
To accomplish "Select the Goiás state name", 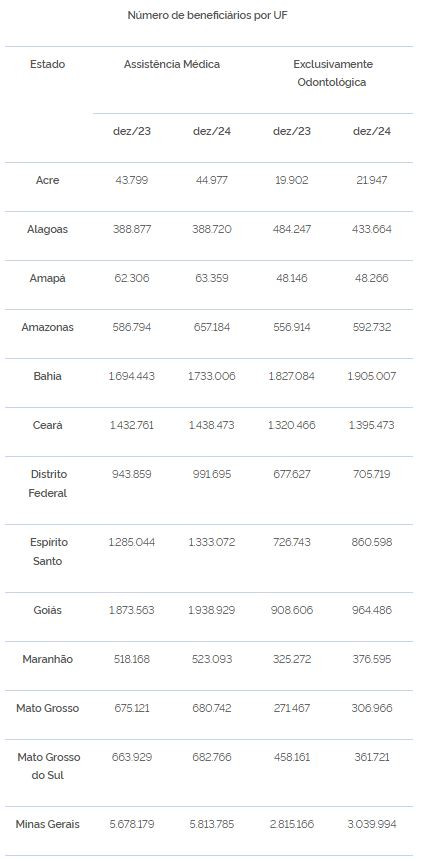I will click(x=47, y=610).
